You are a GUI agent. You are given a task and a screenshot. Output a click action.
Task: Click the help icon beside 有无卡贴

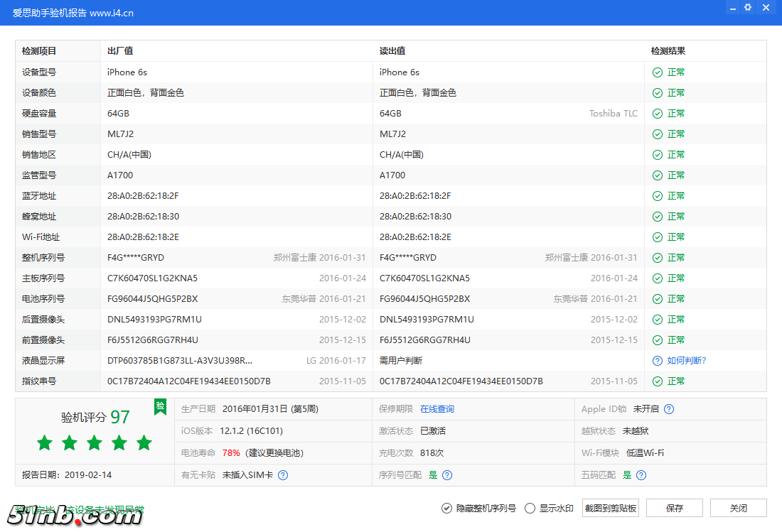[x=283, y=474]
